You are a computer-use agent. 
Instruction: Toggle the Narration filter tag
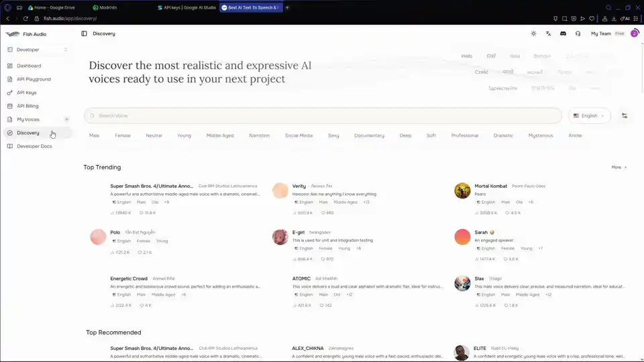tap(260, 135)
